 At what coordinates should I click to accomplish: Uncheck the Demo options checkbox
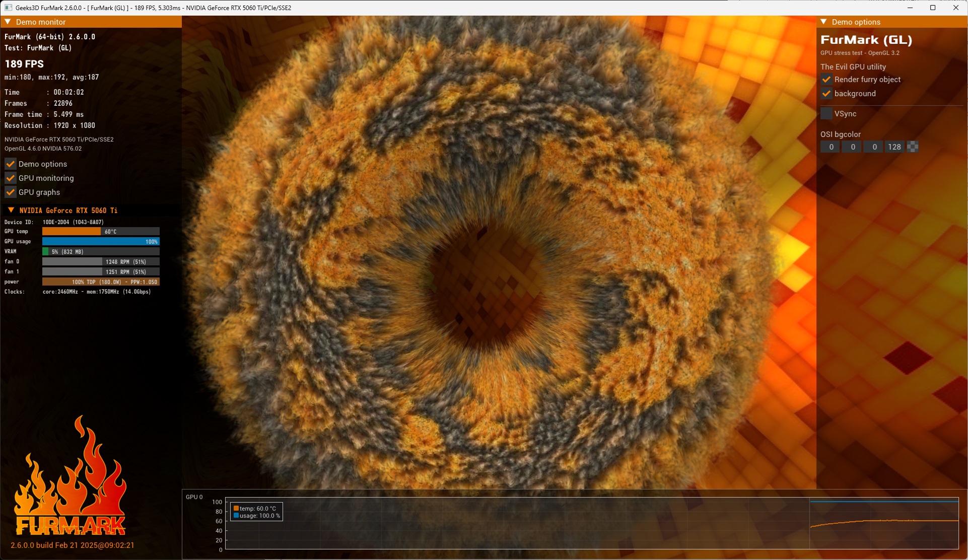coord(11,164)
